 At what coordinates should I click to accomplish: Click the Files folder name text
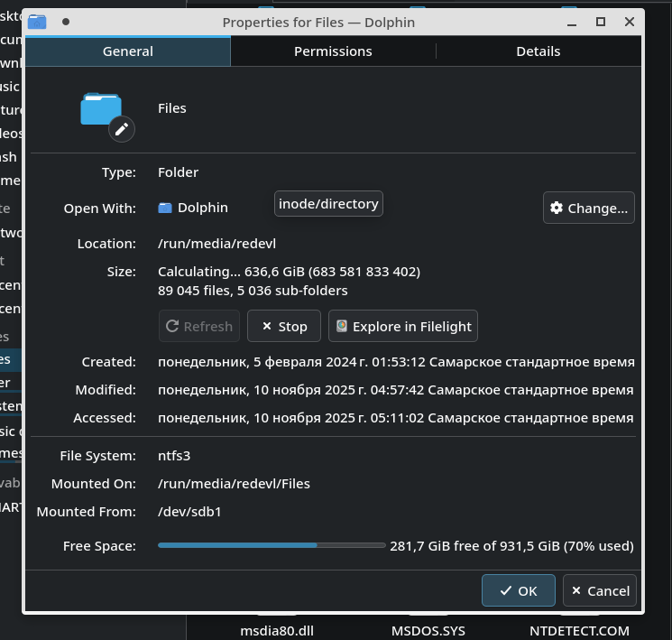(x=172, y=108)
